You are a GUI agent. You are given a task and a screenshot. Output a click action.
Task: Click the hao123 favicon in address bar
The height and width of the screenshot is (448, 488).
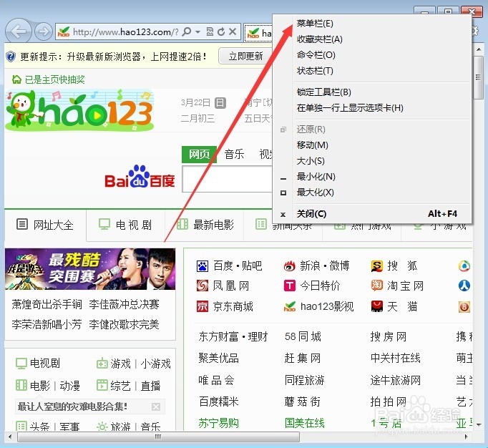[x=64, y=31]
